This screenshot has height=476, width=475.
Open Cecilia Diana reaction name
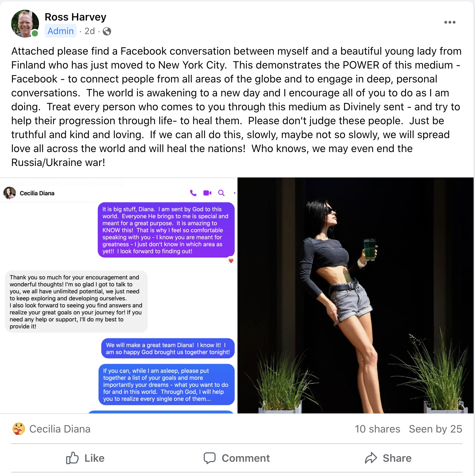click(60, 429)
